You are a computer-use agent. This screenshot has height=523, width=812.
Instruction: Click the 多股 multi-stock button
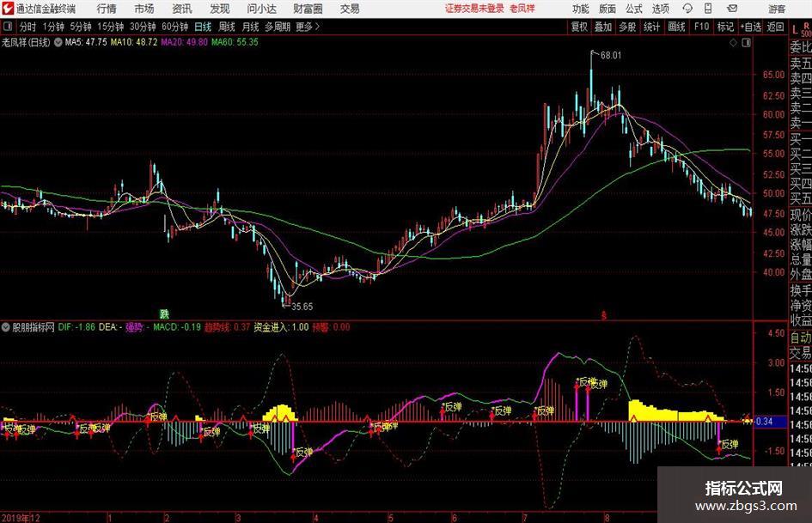click(627, 27)
